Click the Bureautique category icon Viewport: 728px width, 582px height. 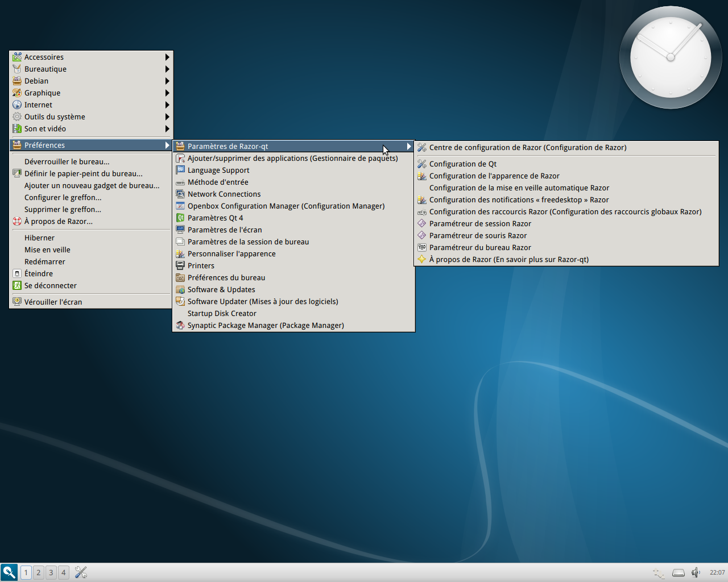tap(17, 69)
